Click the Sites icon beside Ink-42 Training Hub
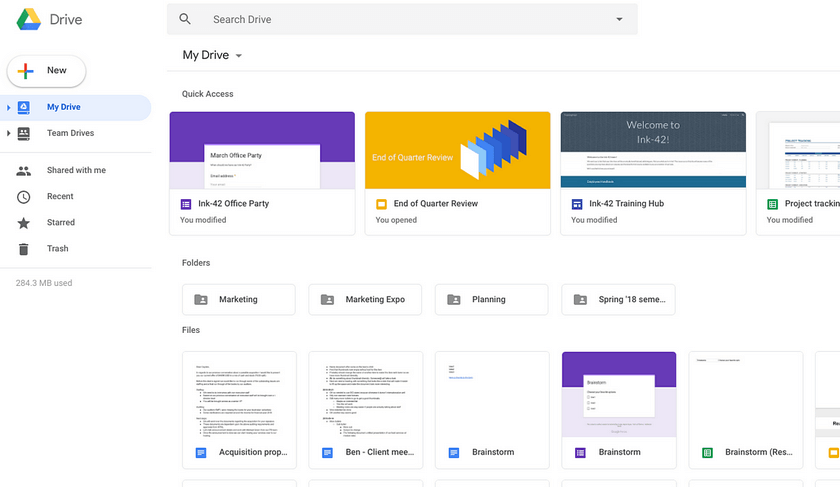This screenshot has height=487, width=840. (x=577, y=204)
